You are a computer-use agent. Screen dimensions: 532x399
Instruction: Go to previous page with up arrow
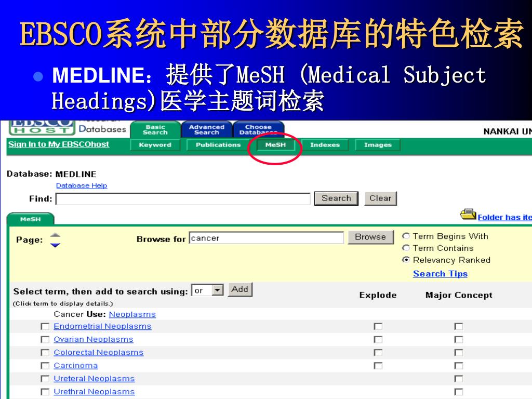[x=55, y=235]
